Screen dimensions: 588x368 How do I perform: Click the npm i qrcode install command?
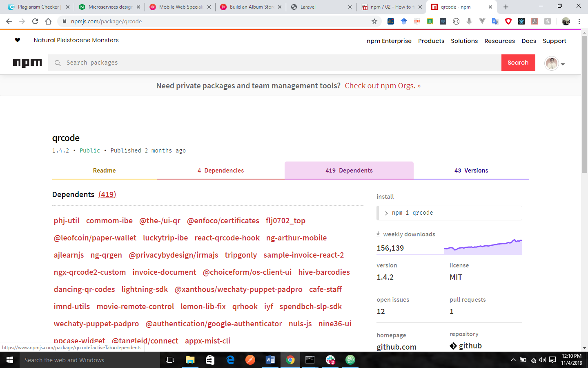[x=449, y=213]
